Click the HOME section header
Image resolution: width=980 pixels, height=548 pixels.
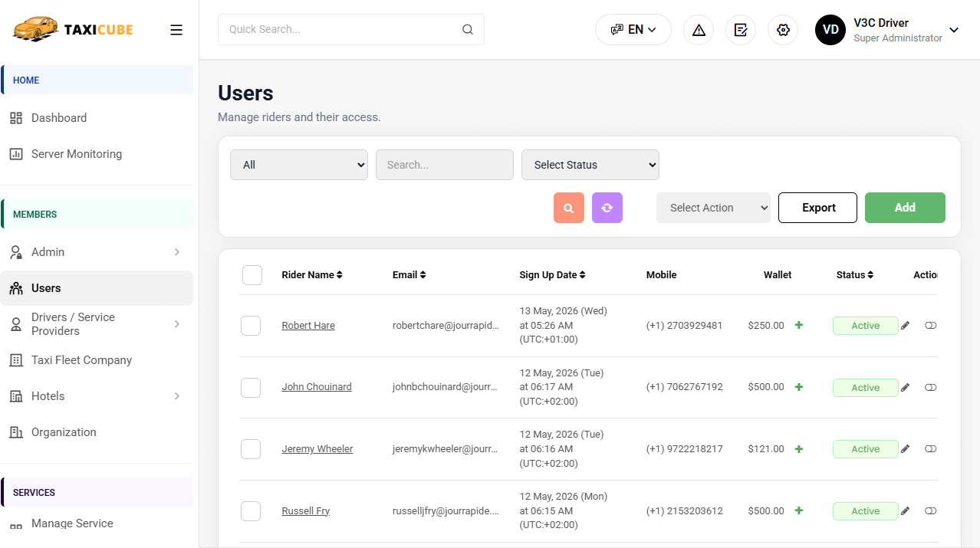point(97,80)
